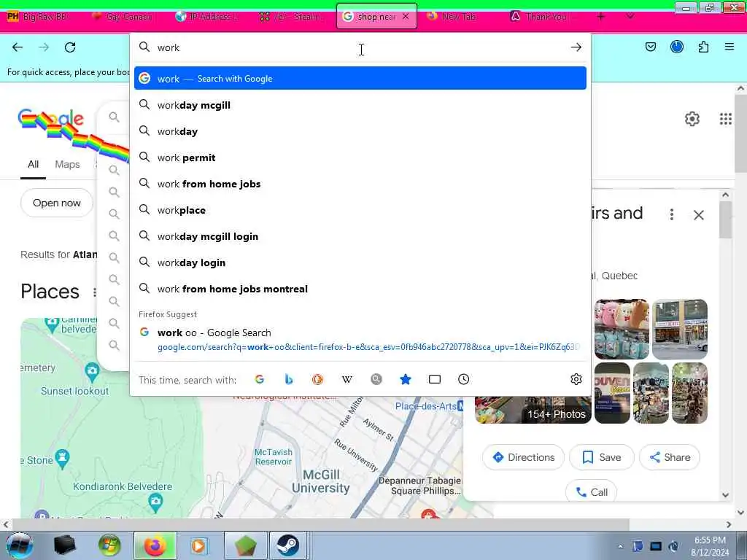The image size is (747, 560).
Task: Expand the list all tabs chevron
Action: [630, 16]
